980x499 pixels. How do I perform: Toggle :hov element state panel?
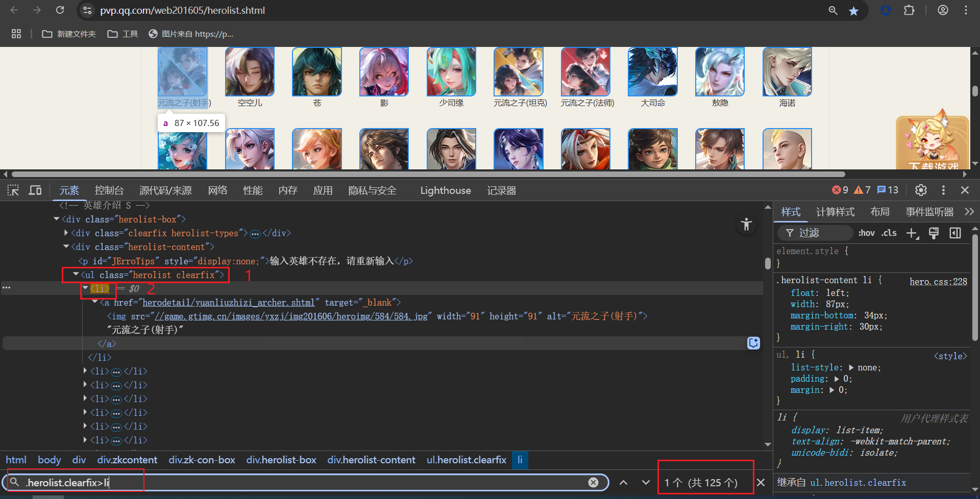click(866, 233)
